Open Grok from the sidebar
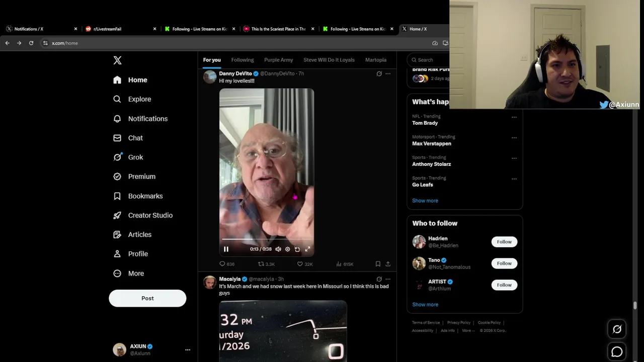This screenshot has width=644, height=362. coord(128,157)
